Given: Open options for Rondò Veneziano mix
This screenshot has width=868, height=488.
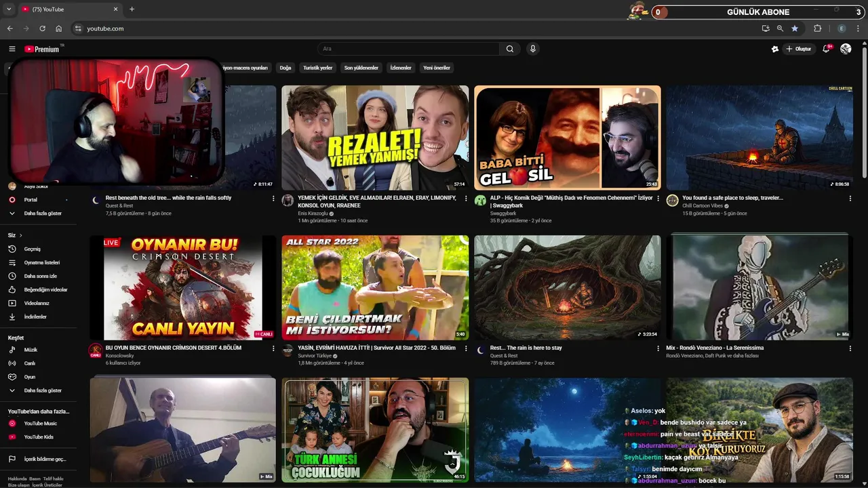Looking at the screenshot, I should click(x=850, y=348).
